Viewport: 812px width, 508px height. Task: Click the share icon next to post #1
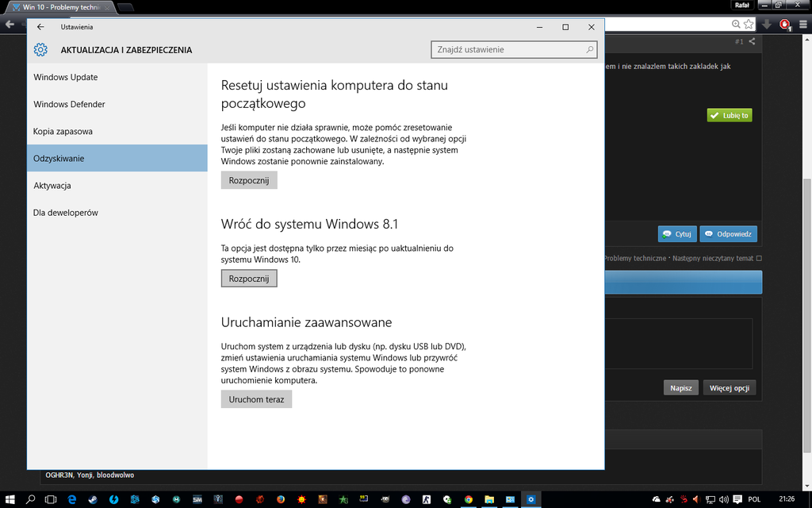point(752,41)
